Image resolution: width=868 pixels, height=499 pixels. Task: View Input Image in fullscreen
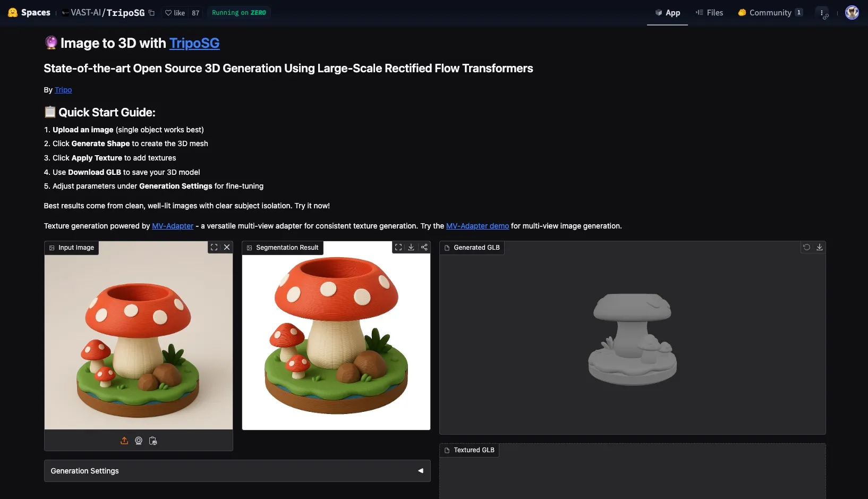[x=214, y=247]
